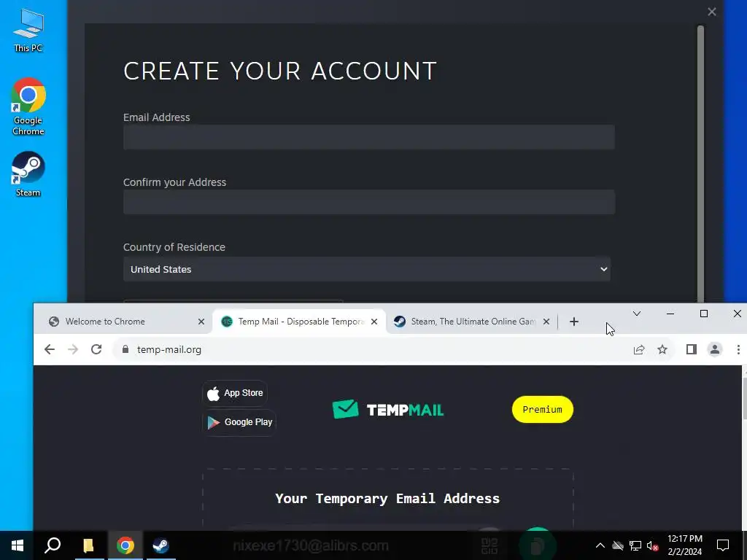The image size is (747, 560).
Task: Click the Google Play download link
Action: 239,422
